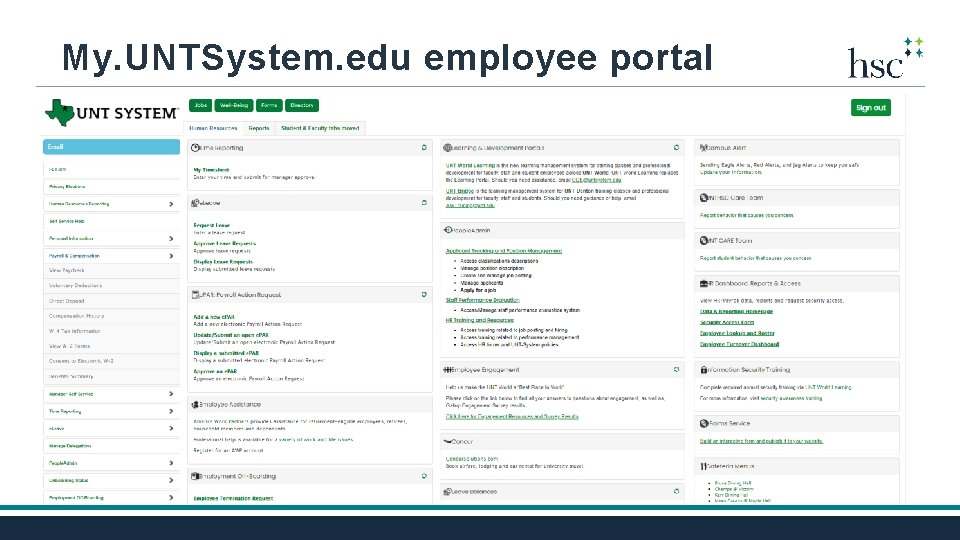Collapse the Payroll & Compensation sidebar section

171,256
